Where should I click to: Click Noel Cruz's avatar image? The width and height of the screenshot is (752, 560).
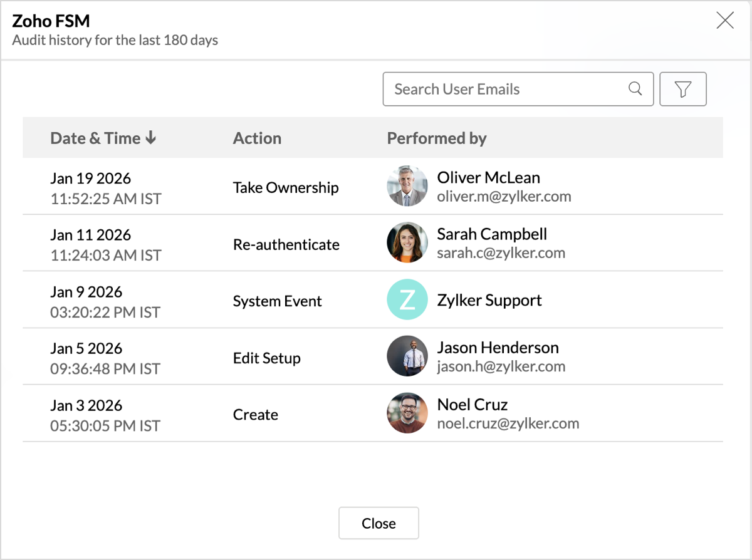[x=407, y=413]
